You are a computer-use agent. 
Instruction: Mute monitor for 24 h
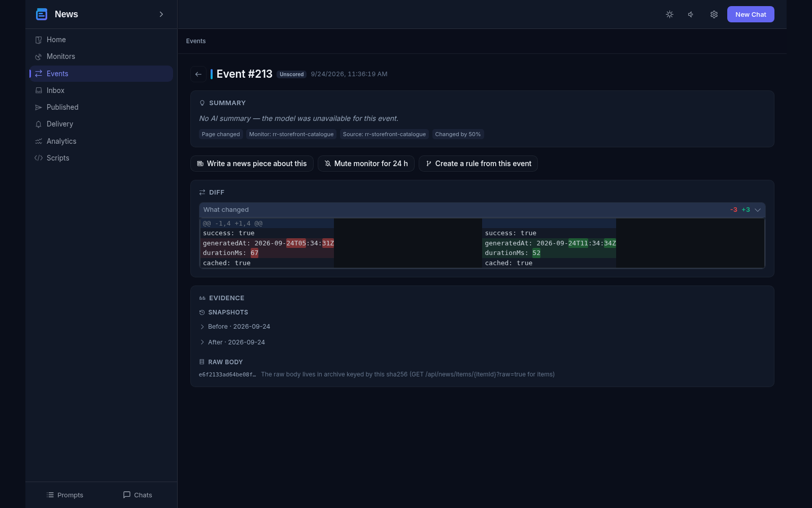[366, 164]
